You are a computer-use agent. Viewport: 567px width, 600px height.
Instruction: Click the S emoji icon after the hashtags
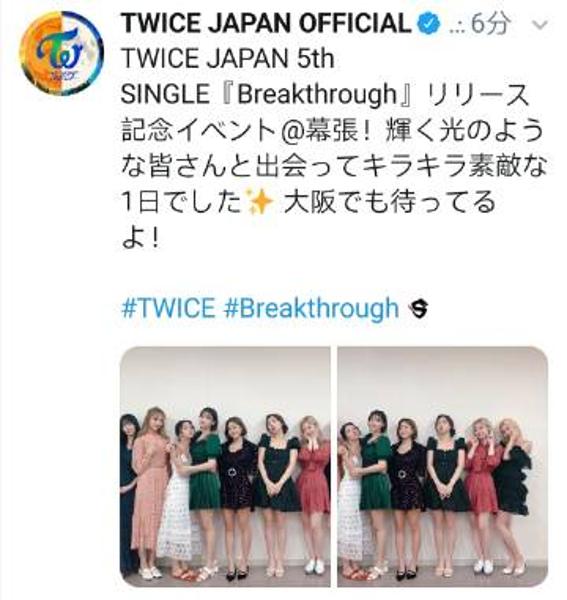pos(418,309)
